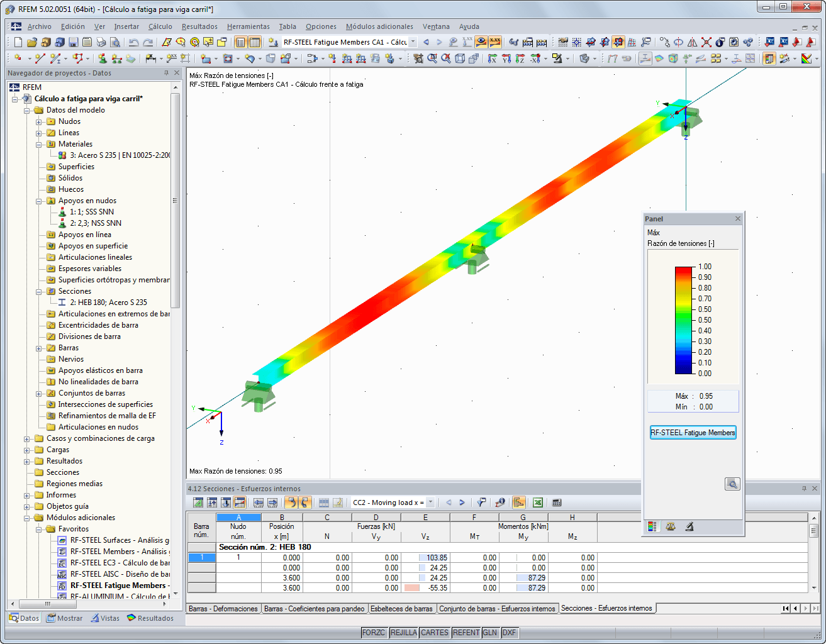The image size is (826, 644).
Task: Open the Cálculo menu
Action: point(160,26)
